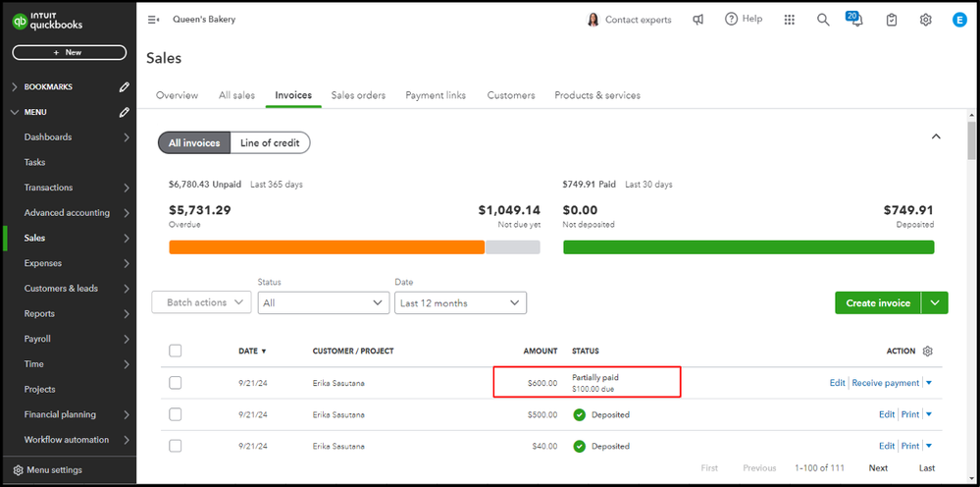Click the search magnifier icon
980x487 pixels.
tap(823, 20)
